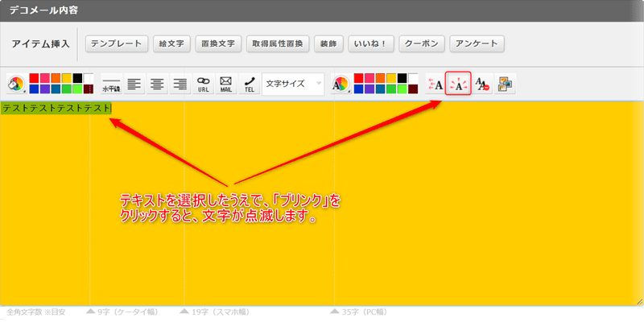This screenshot has height=326, width=644.
Task: Pick teal in the text color palette
Action: pyautogui.click(x=380, y=89)
